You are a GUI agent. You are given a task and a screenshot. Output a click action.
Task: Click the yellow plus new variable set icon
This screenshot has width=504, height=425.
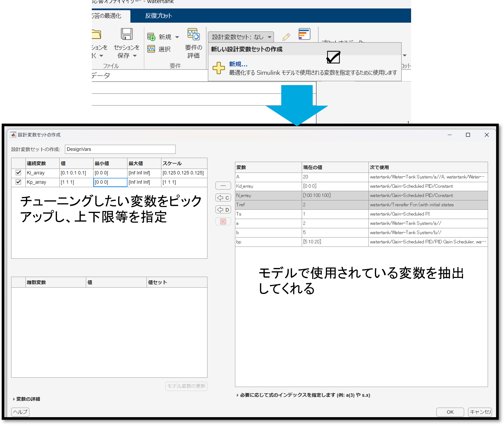(219, 68)
